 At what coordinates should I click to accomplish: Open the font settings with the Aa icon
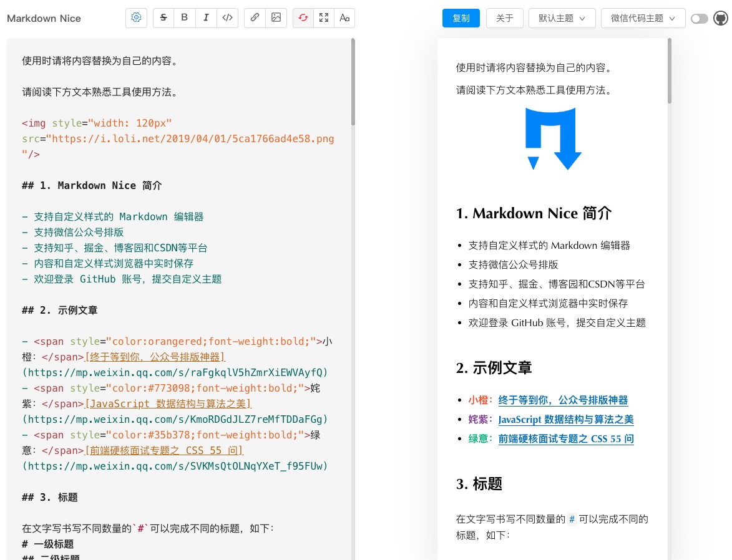[x=344, y=17]
